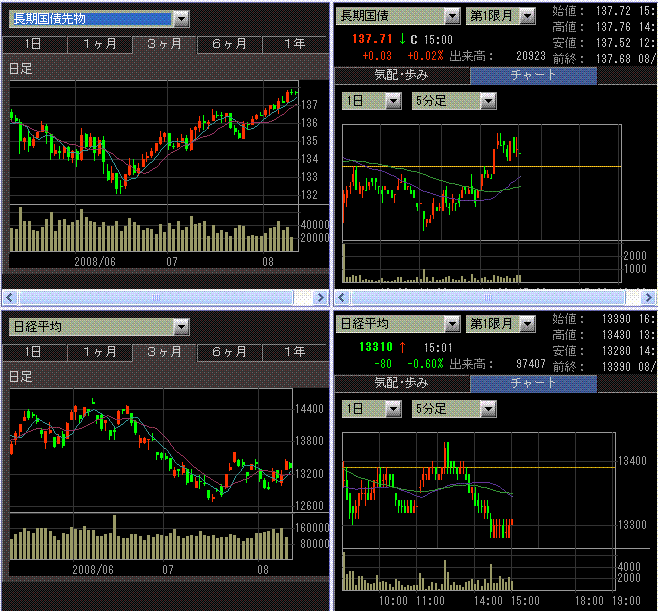Click the right scroll arrow under the 長期国債 intraday chart
Image resolution: width=658 pixels, height=611 pixels.
pos(648,298)
